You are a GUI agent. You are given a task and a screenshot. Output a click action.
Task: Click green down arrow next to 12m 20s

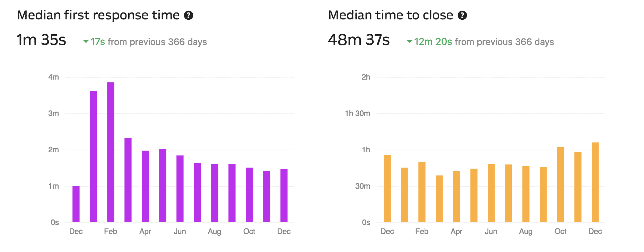[x=409, y=42]
